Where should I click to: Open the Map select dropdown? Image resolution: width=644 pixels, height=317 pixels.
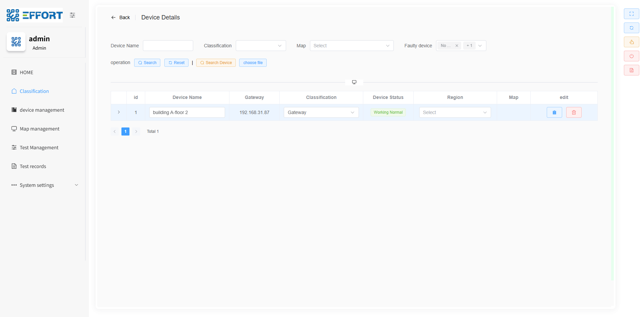(351, 46)
